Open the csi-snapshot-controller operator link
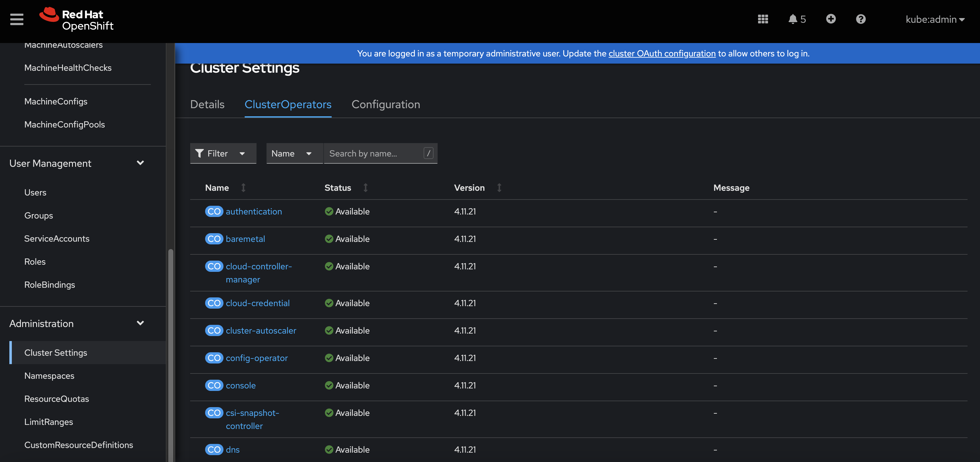 pos(252,419)
